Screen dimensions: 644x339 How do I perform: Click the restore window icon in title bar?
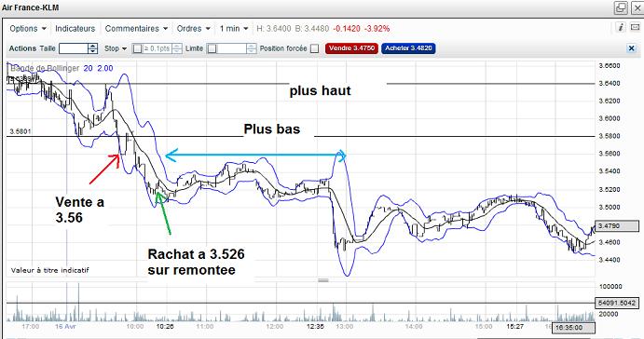coord(621,7)
